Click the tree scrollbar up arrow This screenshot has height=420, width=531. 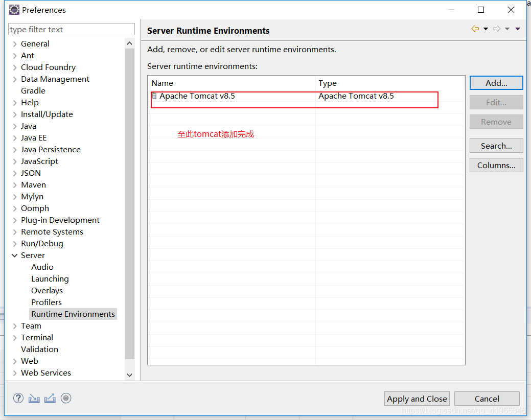[x=129, y=43]
